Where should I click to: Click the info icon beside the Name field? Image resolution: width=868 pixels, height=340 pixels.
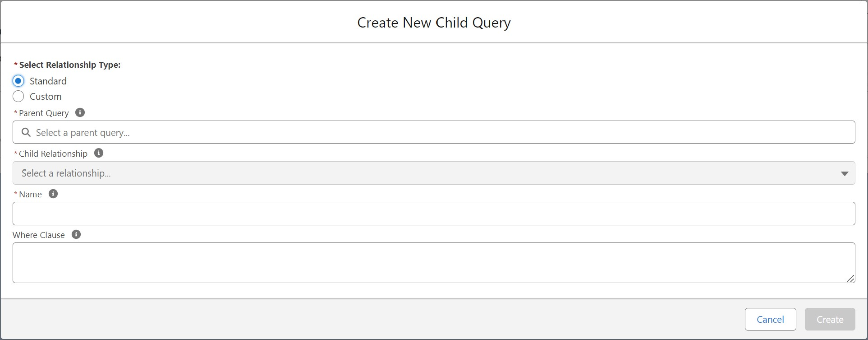53,193
